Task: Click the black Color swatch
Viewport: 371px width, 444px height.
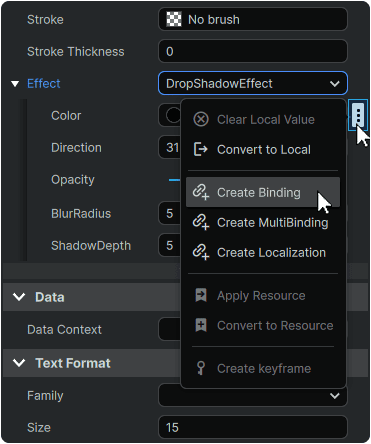Action: tap(173, 115)
